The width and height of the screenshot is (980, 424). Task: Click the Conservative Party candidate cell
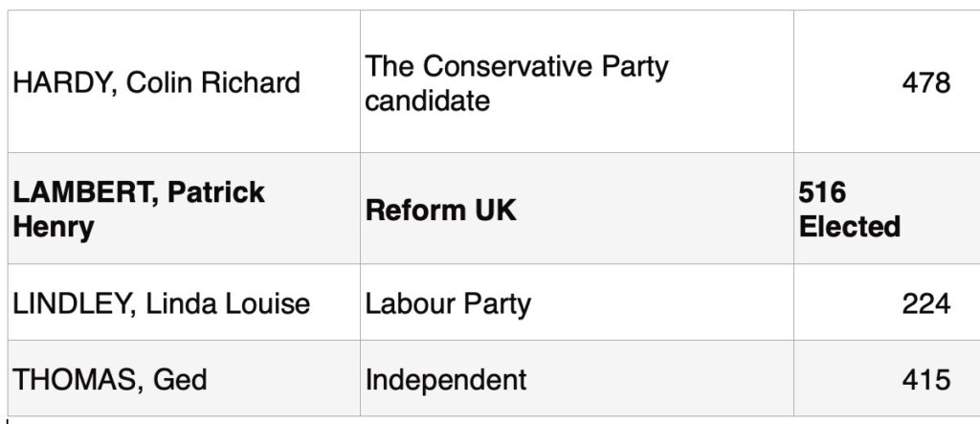point(577,81)
